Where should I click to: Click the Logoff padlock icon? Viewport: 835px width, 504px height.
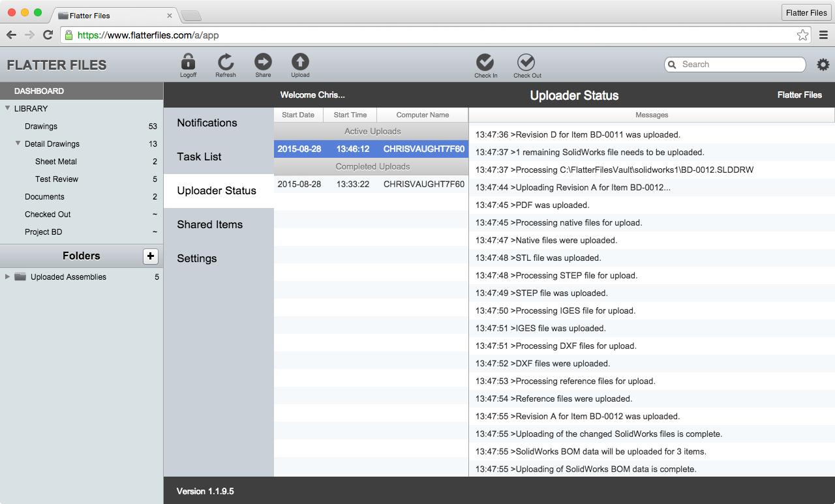coord(188,62)
